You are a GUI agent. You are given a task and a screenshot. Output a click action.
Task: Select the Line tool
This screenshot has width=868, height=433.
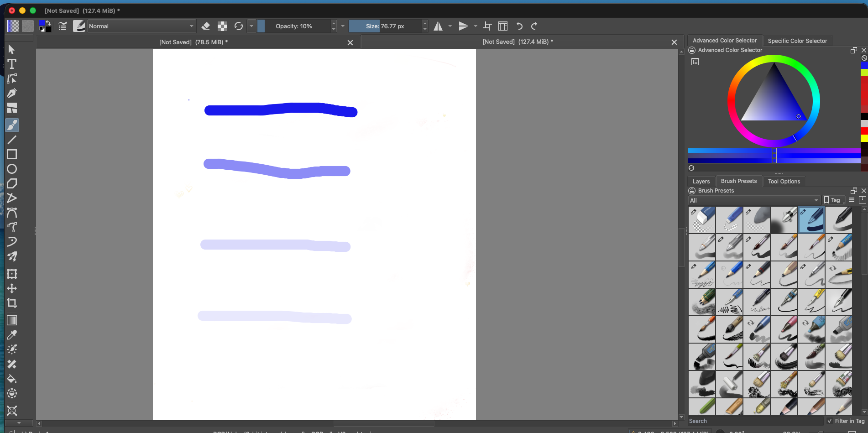point(12,140)
